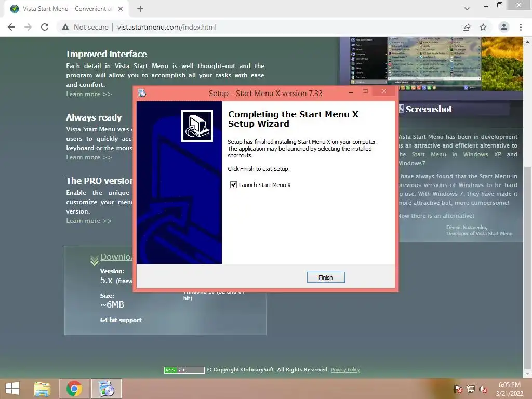The image size is (532, 399).
Task: Click the setup installer taskbar icon
Action: 106,389
